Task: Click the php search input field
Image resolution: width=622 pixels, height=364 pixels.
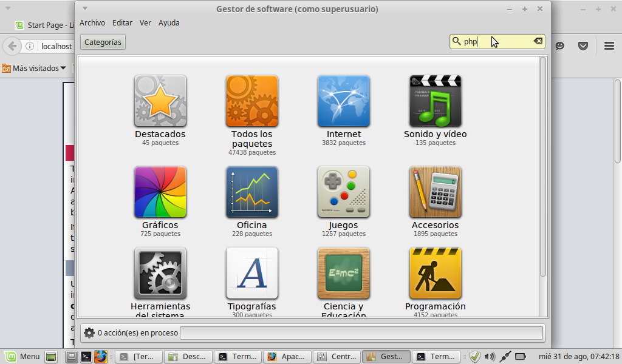Action: (x=495, y=41)
